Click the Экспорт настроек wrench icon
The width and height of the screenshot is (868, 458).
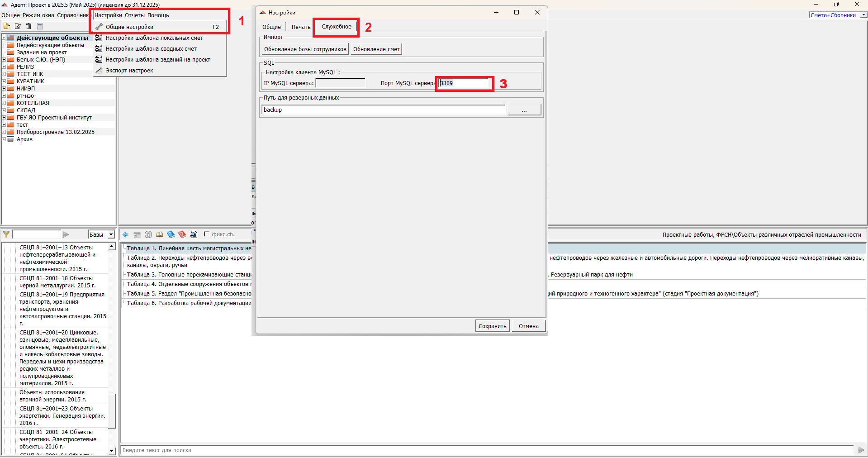pos(99,71)
